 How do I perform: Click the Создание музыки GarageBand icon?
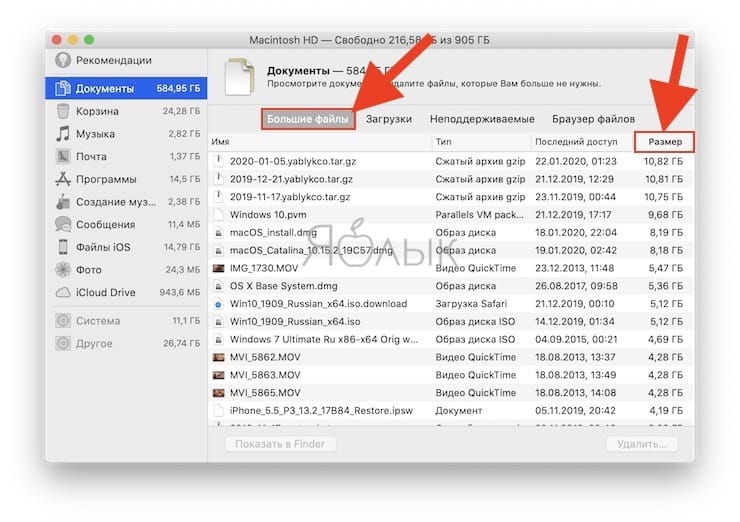point(63,202)
